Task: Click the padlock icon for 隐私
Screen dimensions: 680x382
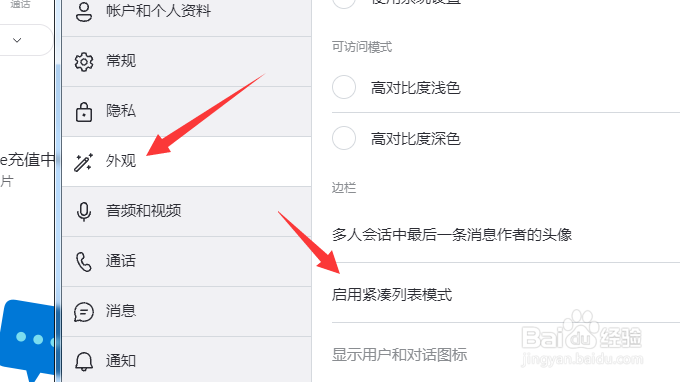Action: pos(84,112)
